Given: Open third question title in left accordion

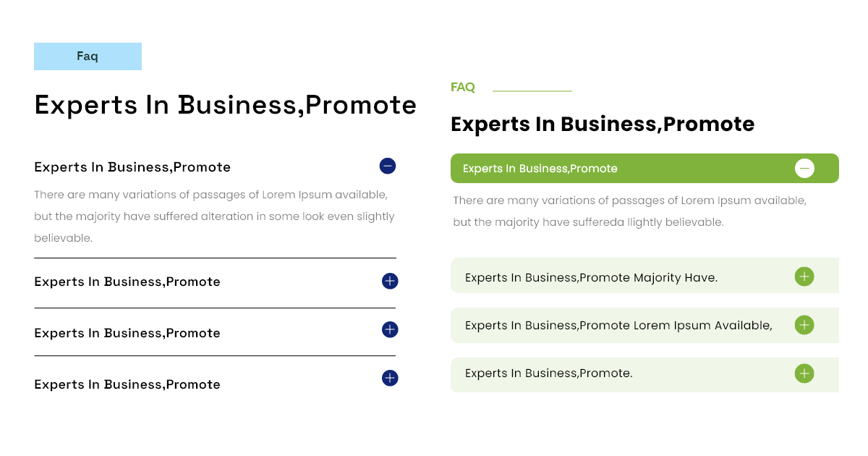Looking at the screenshot, I should click(x=127, y=333).
